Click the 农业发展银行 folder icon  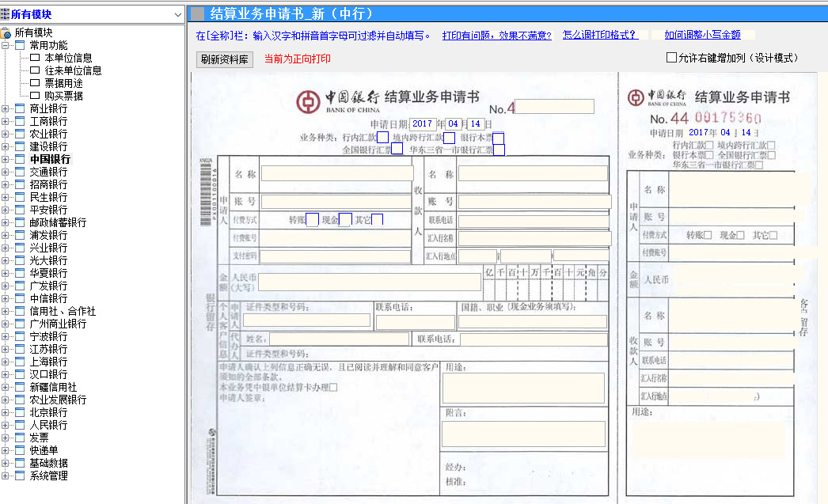(20, 400)
